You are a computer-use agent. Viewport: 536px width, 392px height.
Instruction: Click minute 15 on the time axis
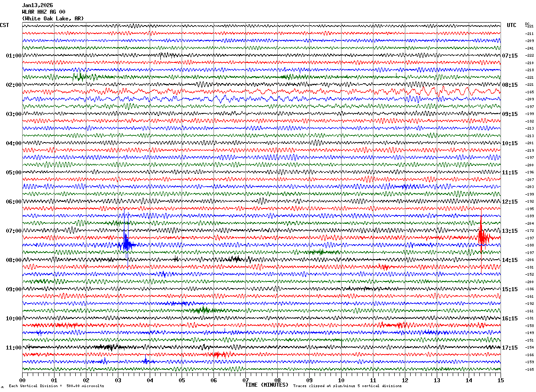point(500,380)
